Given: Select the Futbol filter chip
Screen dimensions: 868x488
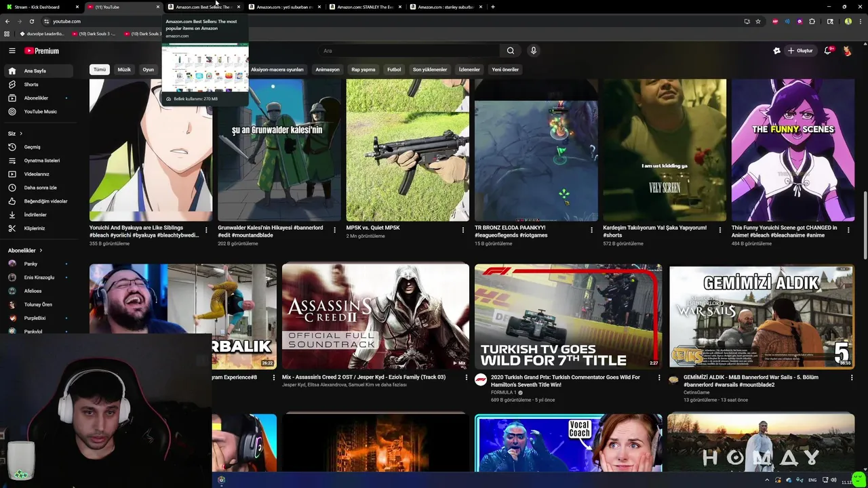Looking at the screenshot, I should pos(394,69).
